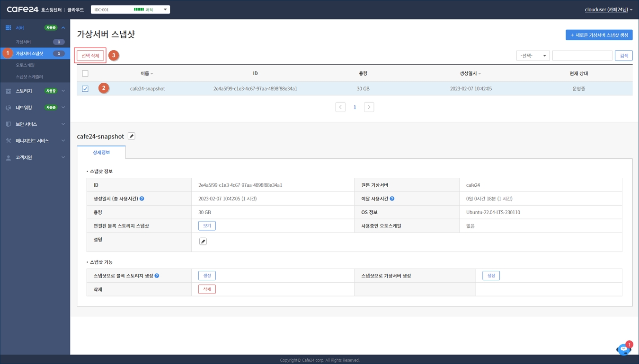Uncheck the cafe24-snapshot row checkbox
639x364 pixels.
[x=85, y=89]
